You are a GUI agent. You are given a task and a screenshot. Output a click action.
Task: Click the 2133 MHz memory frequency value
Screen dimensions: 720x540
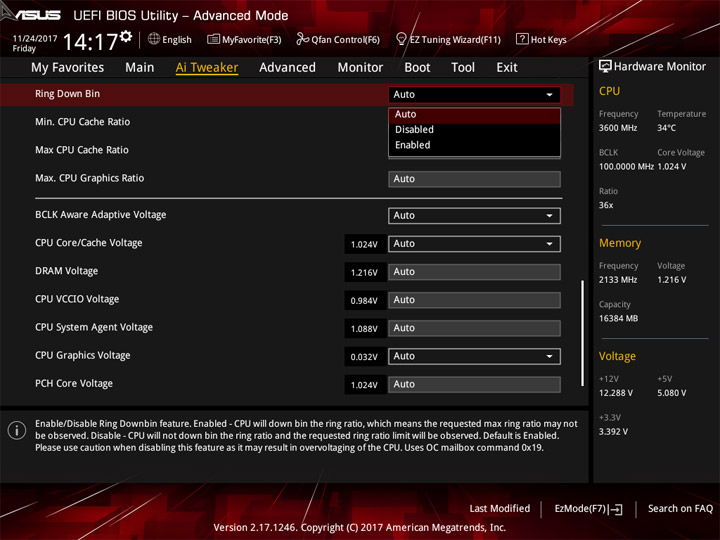tap(618, 280)
